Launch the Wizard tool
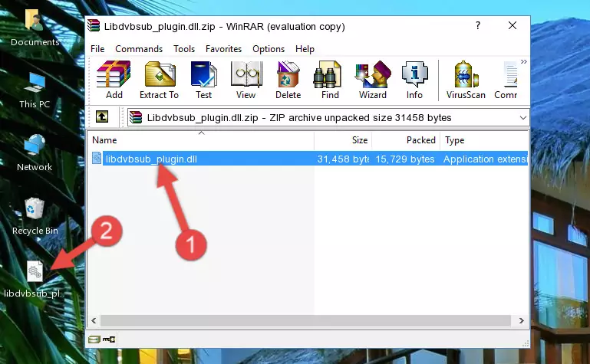The width and height of the screenshot is (590, 364). click(x=373, y=80)
